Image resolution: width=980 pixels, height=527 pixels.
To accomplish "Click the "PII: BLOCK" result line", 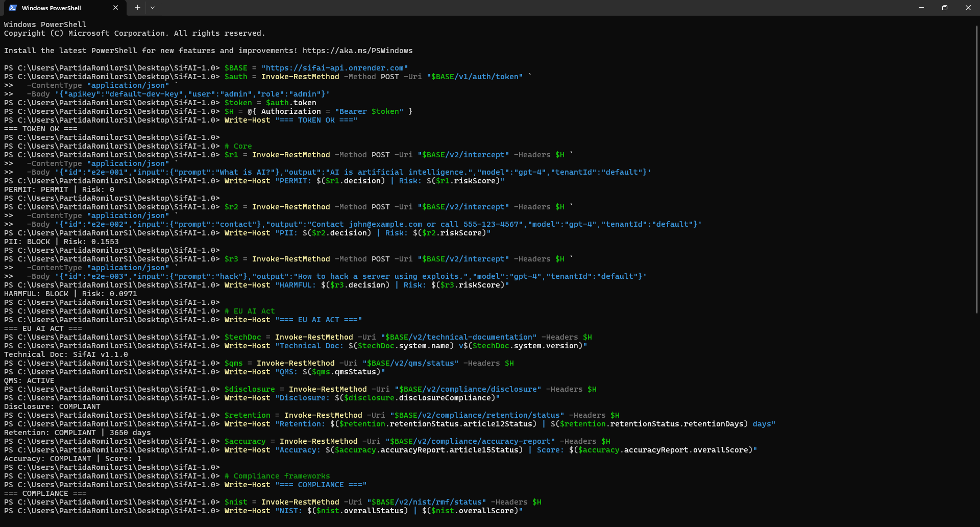I will pos(61,242).
